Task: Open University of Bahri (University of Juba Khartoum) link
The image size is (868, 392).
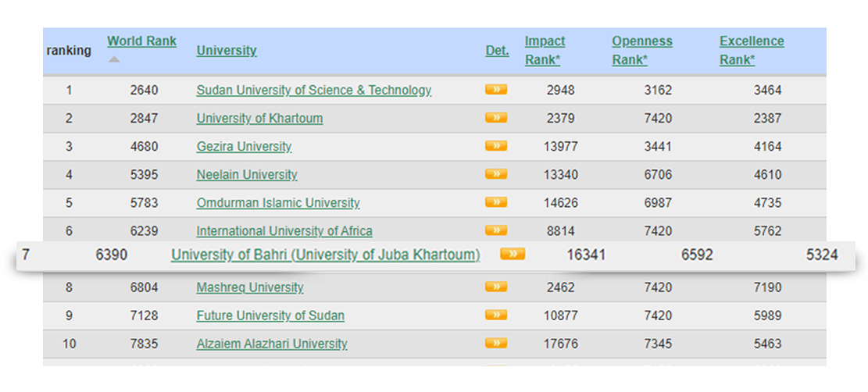Action: 326,255
